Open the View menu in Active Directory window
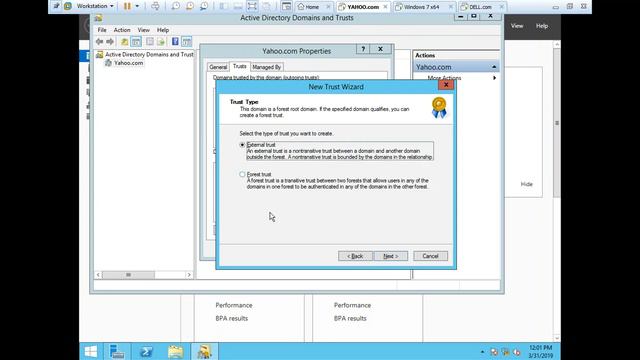 pos(144,30)
